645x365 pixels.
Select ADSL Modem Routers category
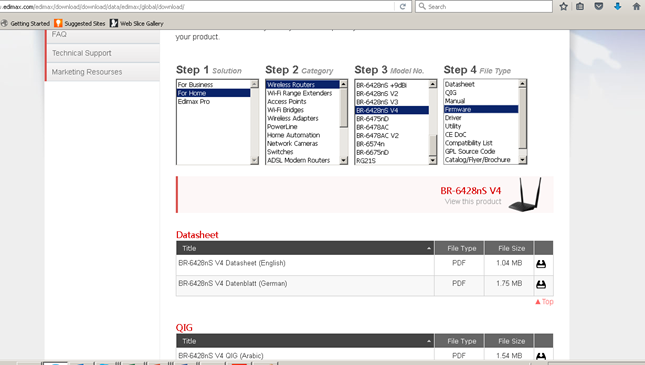(x=303, y=160)
